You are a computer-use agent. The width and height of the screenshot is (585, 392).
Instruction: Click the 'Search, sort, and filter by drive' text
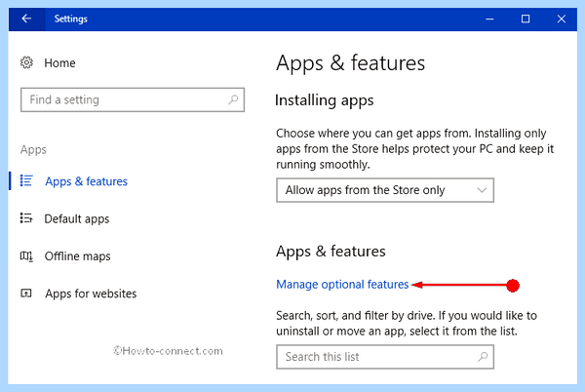[407, 324]
